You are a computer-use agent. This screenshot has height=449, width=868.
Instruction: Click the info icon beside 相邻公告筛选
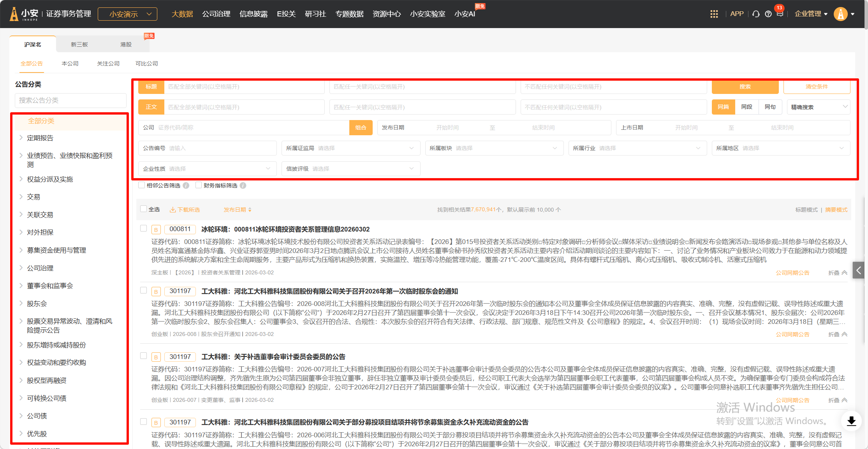click(x=186, y=186)
